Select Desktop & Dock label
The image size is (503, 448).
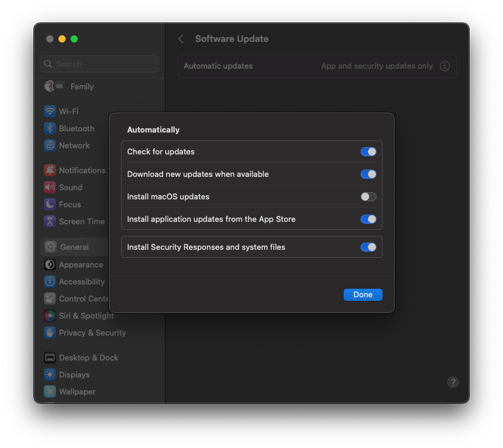[89, 357]
